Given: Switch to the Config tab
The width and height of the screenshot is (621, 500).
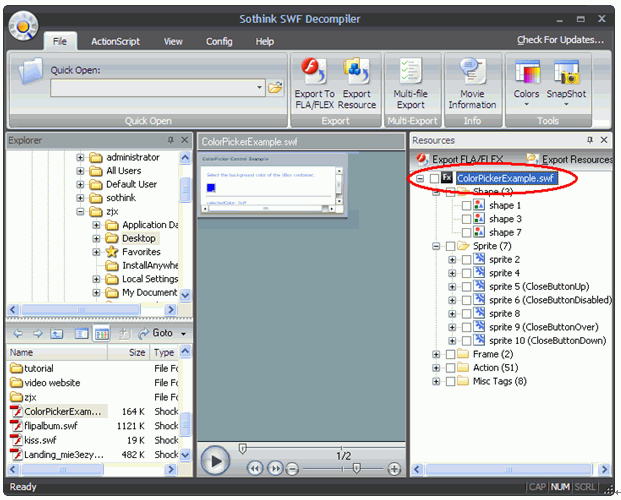Looking at the screenshot, I should click(x=219, y=41).
